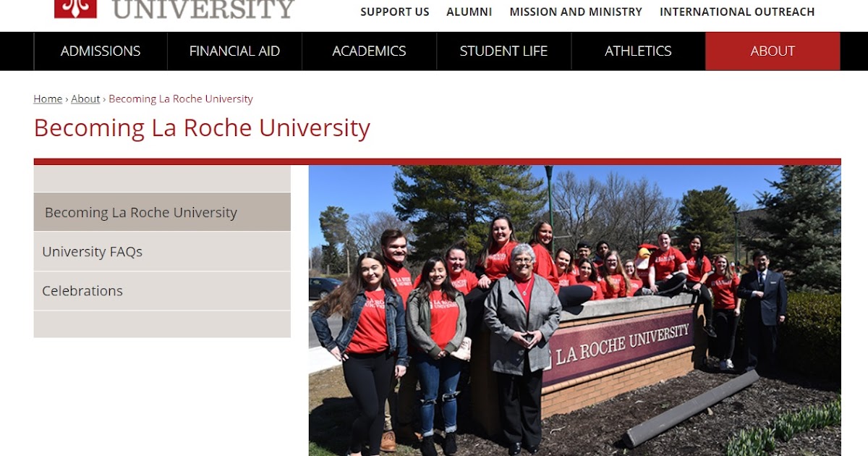Go to the Alumni page
The width and height of the screenshot is (868, 456).
(x=469, y=12)
